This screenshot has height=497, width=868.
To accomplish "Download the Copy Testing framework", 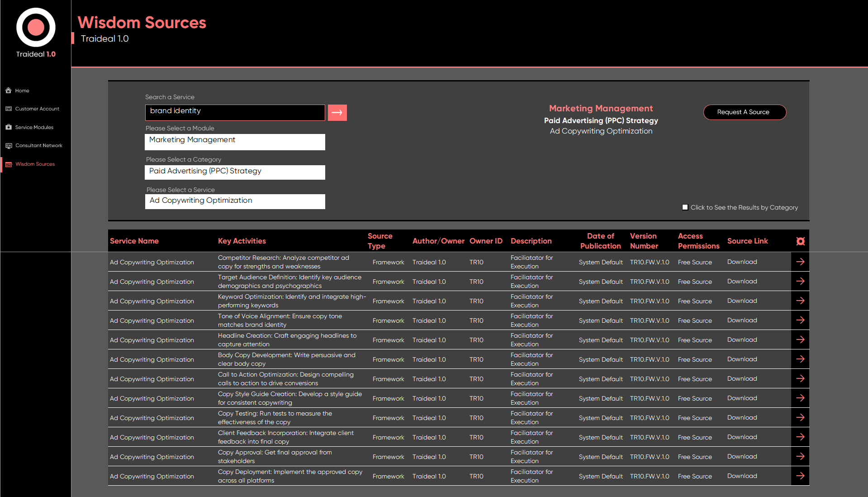I will tap(742, 418).
